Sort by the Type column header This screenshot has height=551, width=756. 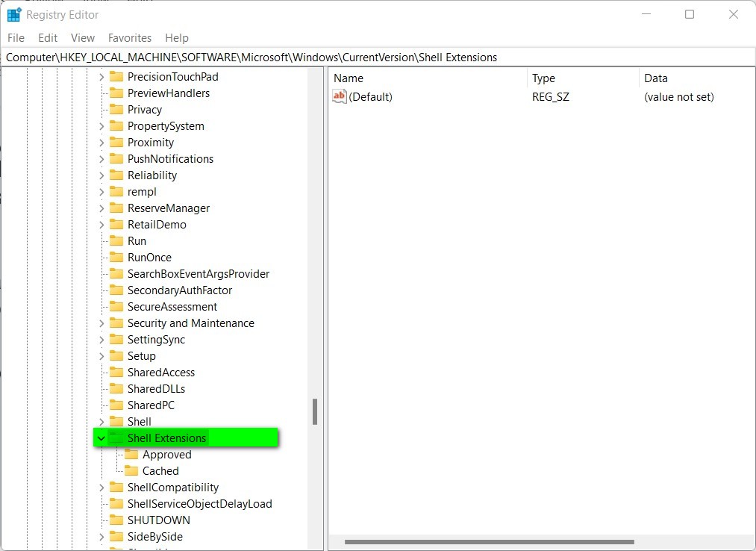[x=584, y=78]
